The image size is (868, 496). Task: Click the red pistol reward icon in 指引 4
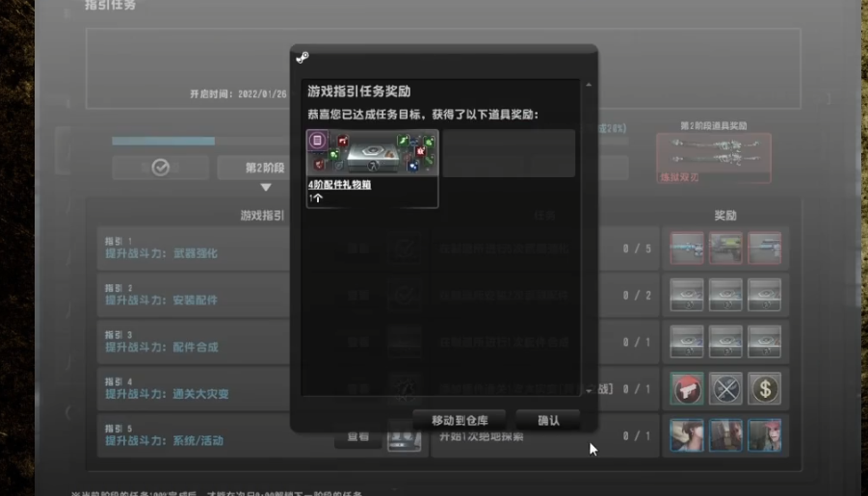click(687, 388)
